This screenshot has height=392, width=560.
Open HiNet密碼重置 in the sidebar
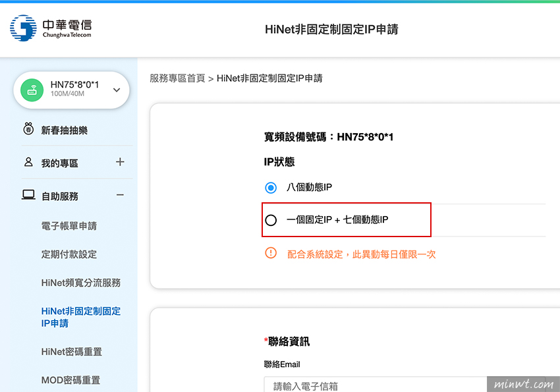pos(71,352)
